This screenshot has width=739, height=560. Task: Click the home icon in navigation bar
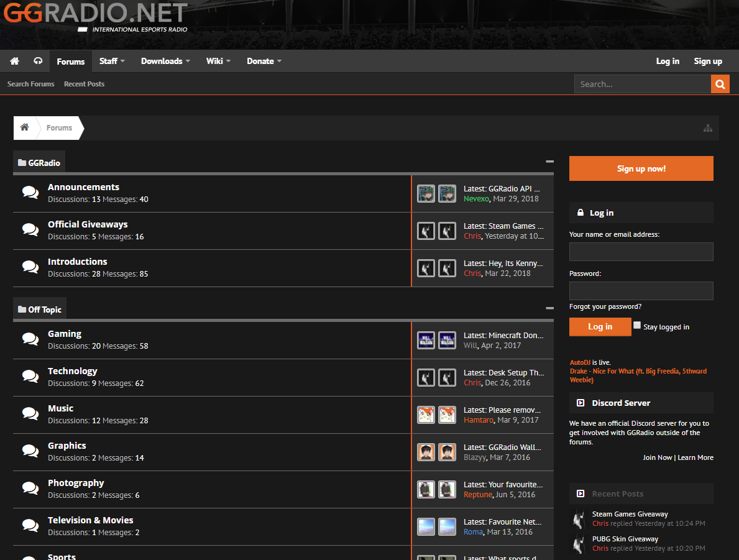[15, 61]
